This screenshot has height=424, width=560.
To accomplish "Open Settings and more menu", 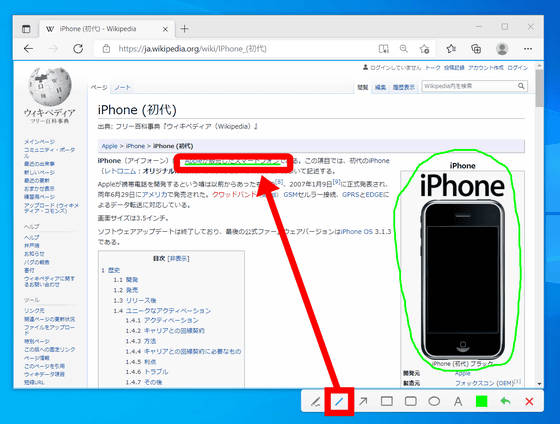I will click(528, 49).
